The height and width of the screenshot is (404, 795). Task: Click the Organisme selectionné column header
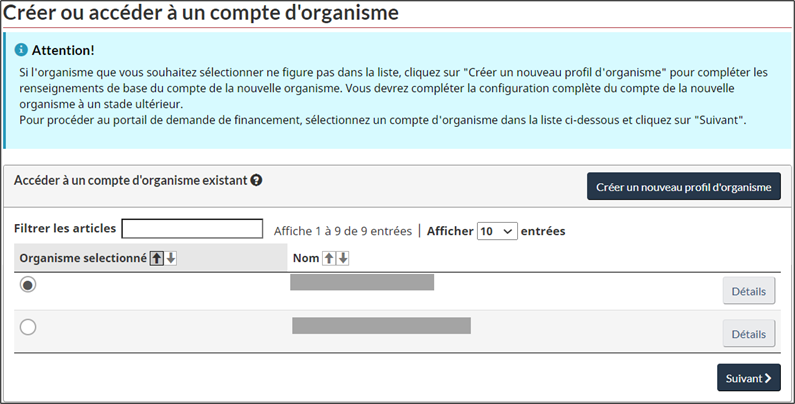pyautogui.click(x=83, y=258)
